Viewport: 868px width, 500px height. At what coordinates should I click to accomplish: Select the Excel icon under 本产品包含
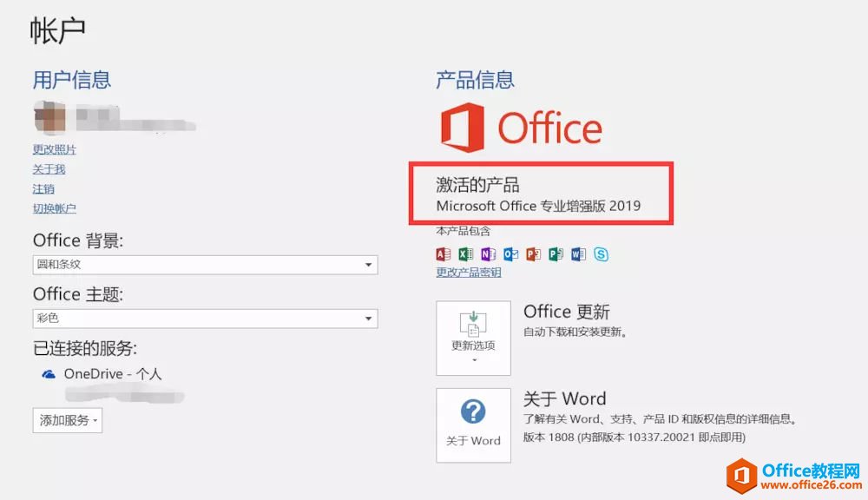point(465,254)
